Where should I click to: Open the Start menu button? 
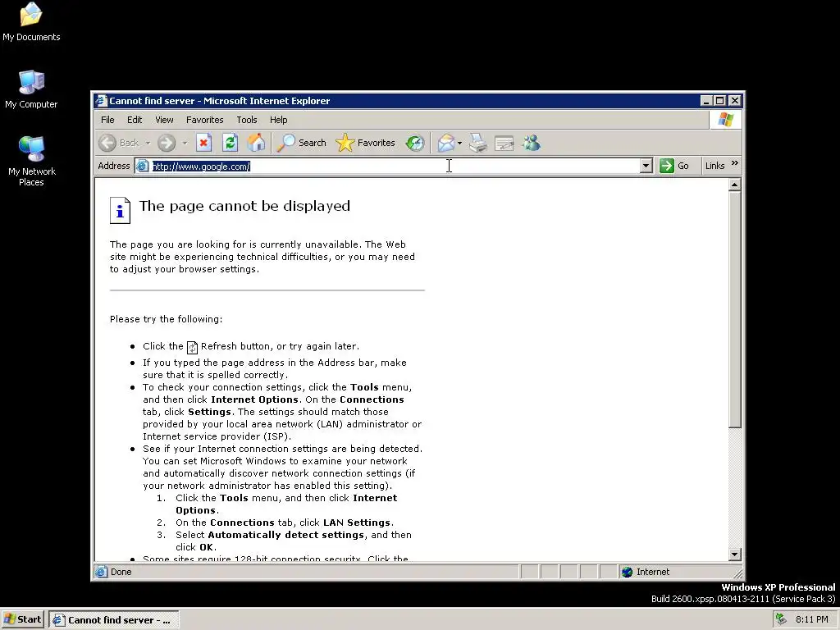click(x=22, y=619)
